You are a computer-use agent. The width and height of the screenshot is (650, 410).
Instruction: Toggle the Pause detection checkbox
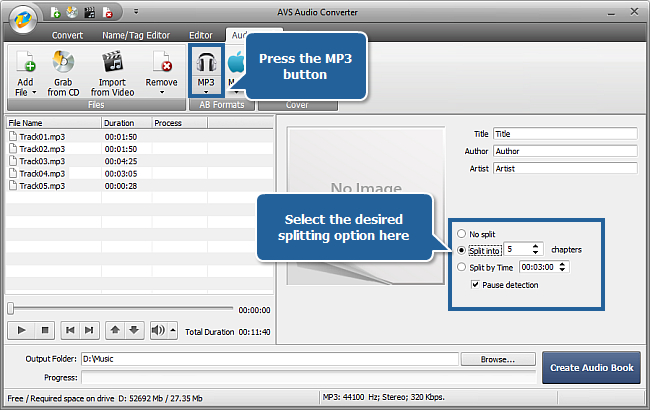(475, 284)
